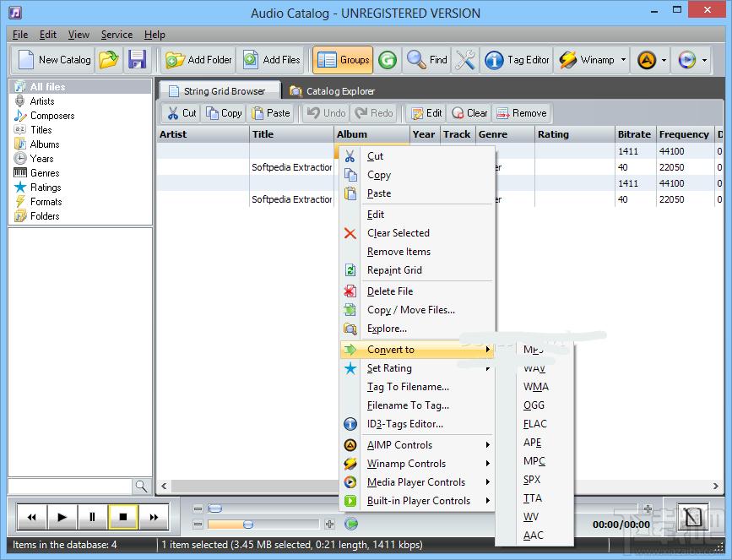The height and width of the screenshot is (560, 732).
Task: Choose Delete File in context menu
Action: pos(417,291)
